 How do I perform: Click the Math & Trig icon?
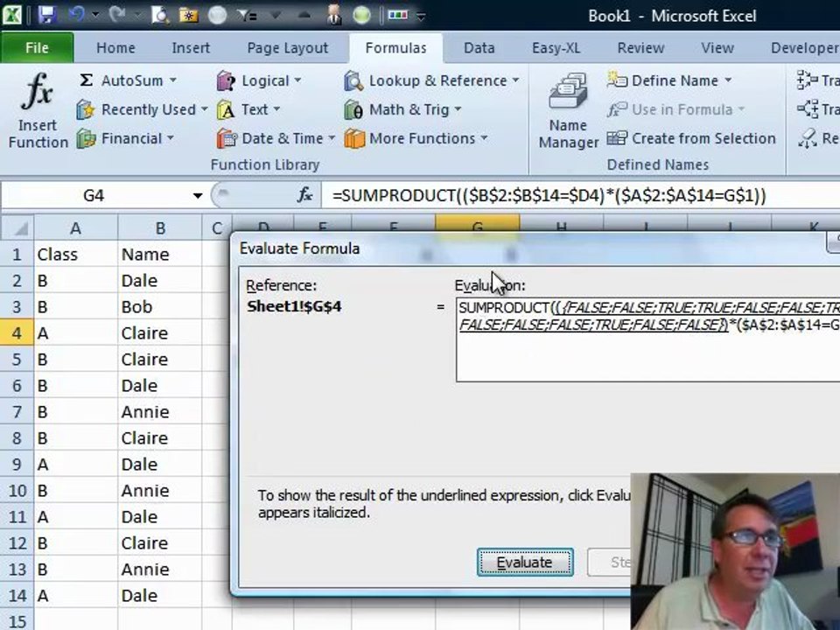click(x=353, y=110)
